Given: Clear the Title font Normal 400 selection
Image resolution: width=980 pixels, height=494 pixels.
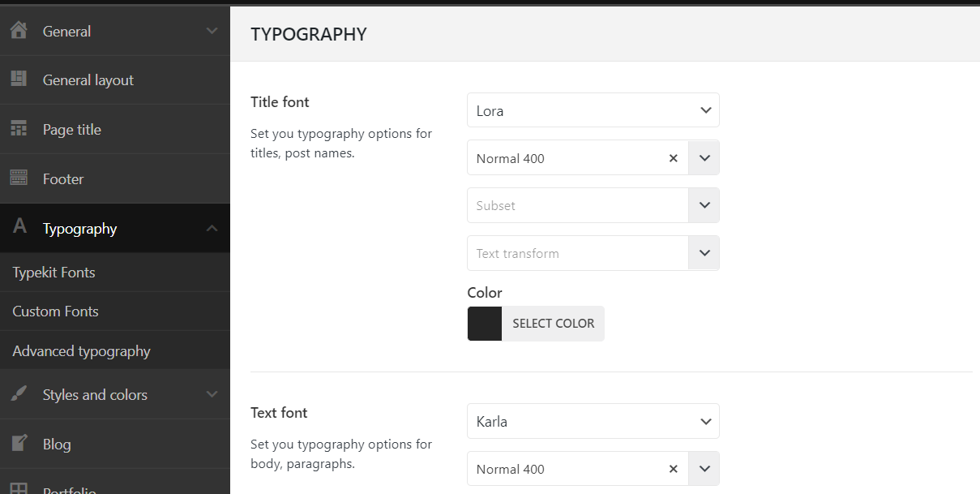Looking at the screenshot, I should pos(673,158).
